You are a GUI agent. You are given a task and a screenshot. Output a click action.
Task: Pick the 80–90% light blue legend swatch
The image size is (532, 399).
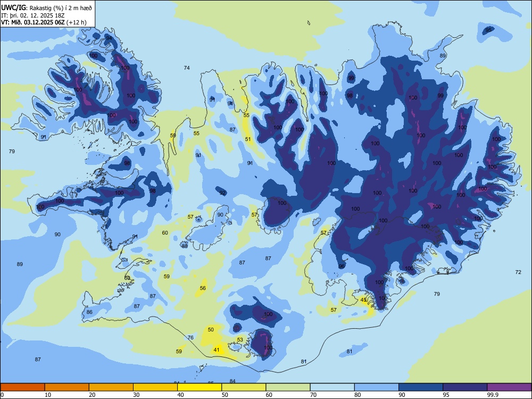pos(377,387)
